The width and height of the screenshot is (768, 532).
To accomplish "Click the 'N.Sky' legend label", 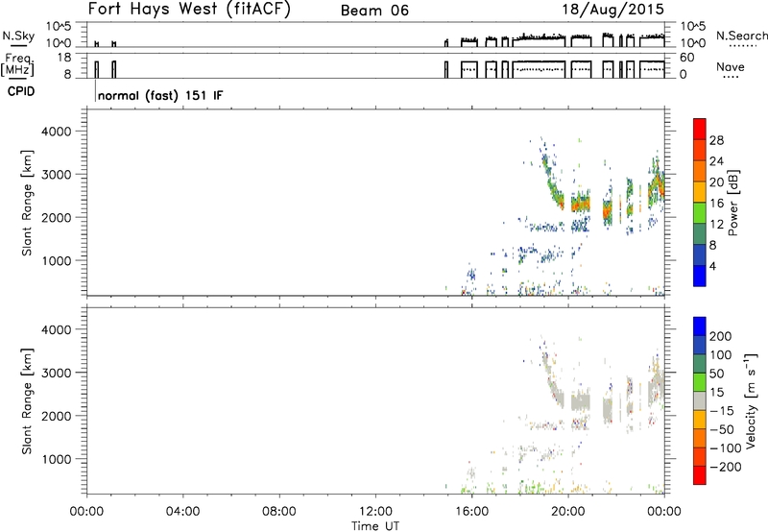I will tap(18, 36).
